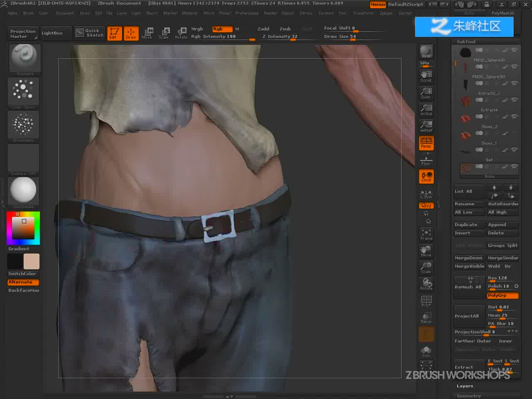The height and width of the screenshot is (399, 532).
Task: Click the Duplicate subtool button
Action: click(469, 224)
